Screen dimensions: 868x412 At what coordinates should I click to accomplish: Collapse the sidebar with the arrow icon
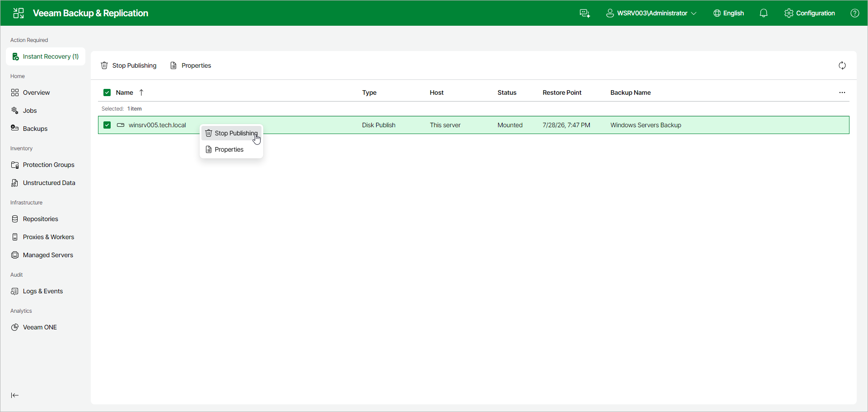[x=15, y=395]
